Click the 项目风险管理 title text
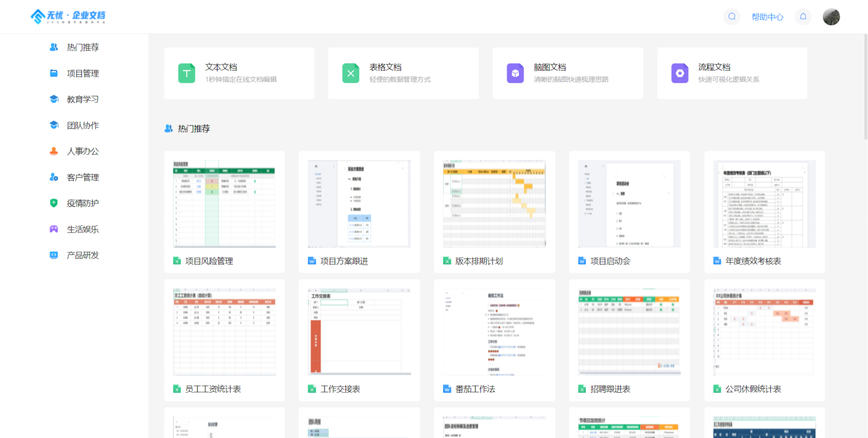Screen dimensions: 868x438 [209, 261]
